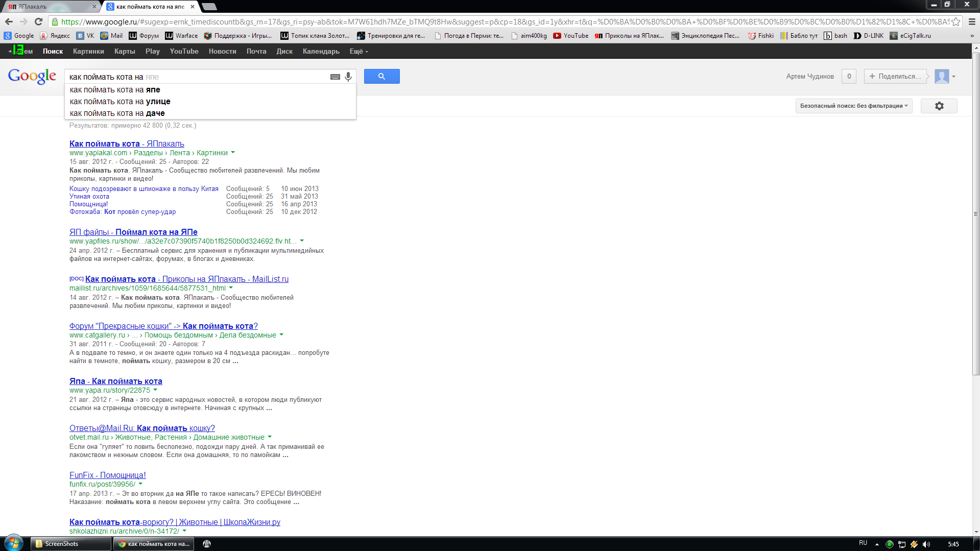This screenshot has width=980, height=551.
Task: Open the Warface bookmark
Action: [181, 36]
